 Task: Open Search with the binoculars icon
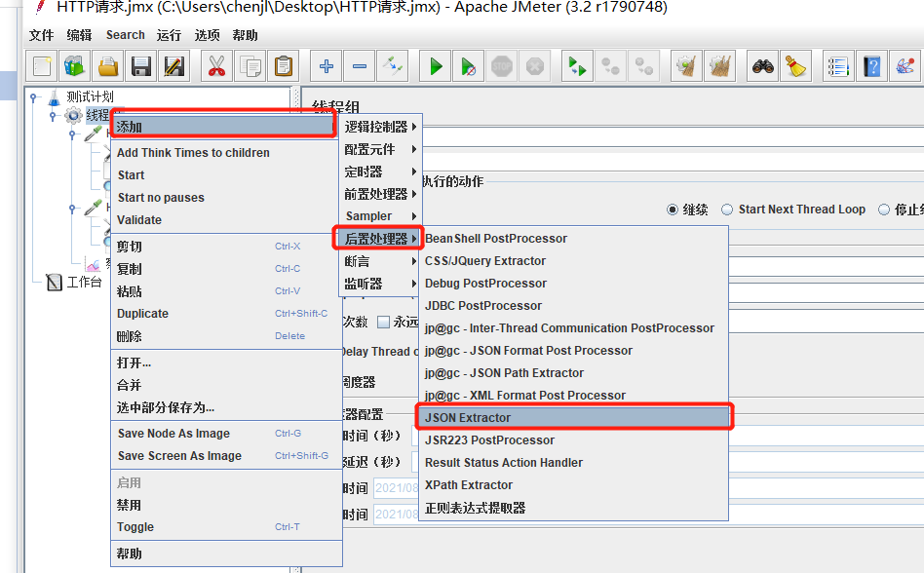tap(762, 66)
